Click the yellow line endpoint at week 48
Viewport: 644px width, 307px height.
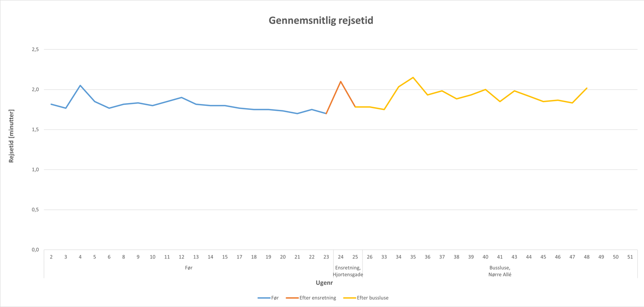click(587, 88)
